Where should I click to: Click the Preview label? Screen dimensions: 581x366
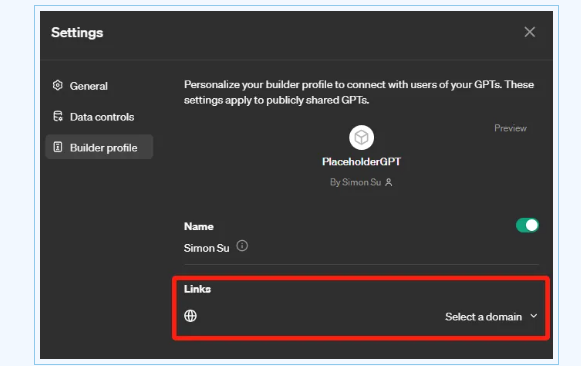[x=510, y=128]
